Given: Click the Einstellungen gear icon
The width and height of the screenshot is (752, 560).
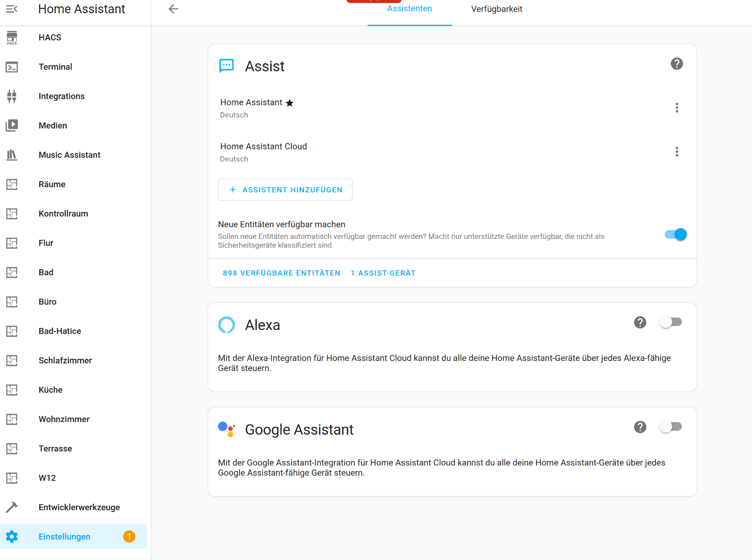Looking at the screenshot, I should pos(12,537).
